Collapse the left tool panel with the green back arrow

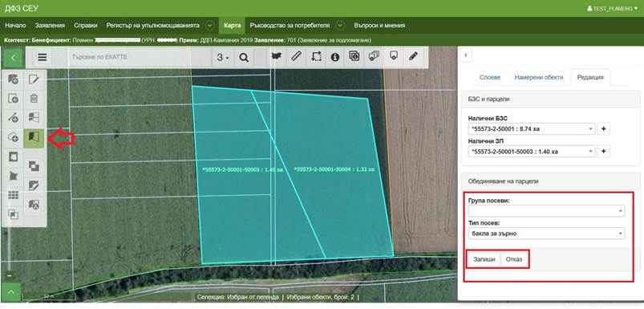[13, 58]
